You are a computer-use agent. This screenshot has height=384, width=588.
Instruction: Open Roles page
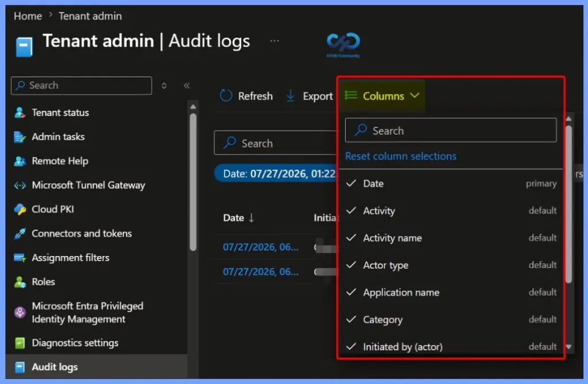44,282
